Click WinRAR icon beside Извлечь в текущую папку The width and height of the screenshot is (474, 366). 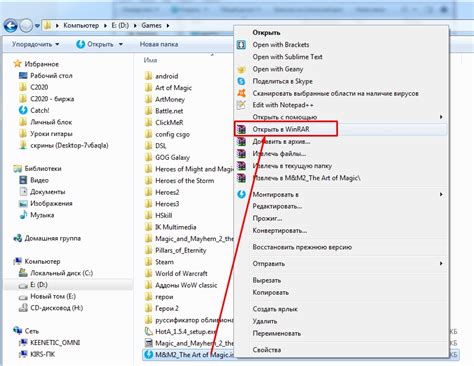241,166
